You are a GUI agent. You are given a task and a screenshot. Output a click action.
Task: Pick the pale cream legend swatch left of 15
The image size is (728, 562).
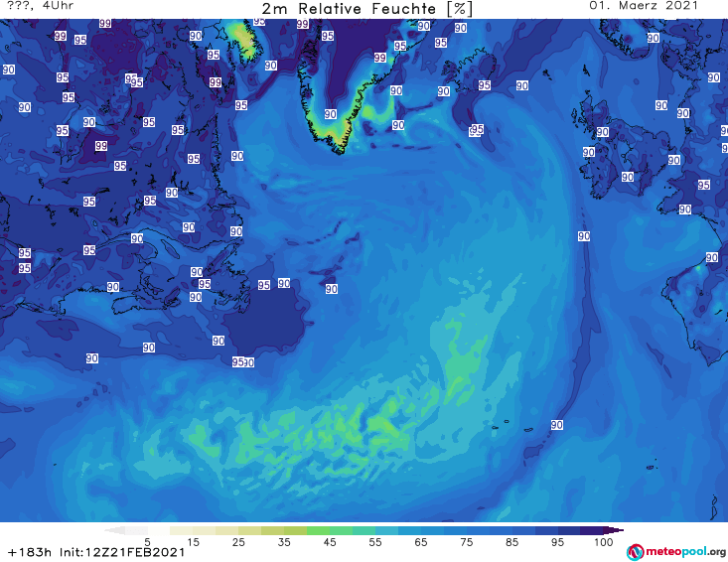[x=181, y=530]
